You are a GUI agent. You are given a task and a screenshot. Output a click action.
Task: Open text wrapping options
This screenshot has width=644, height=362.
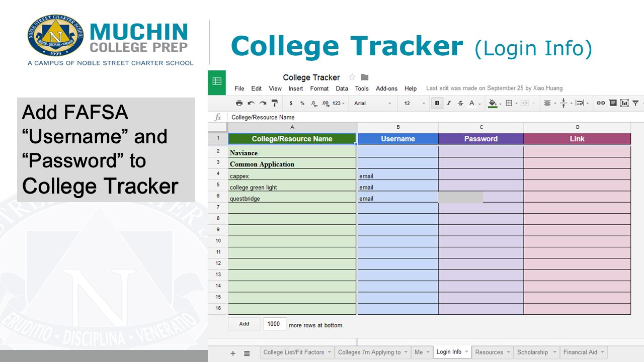(x=582, y=103)
